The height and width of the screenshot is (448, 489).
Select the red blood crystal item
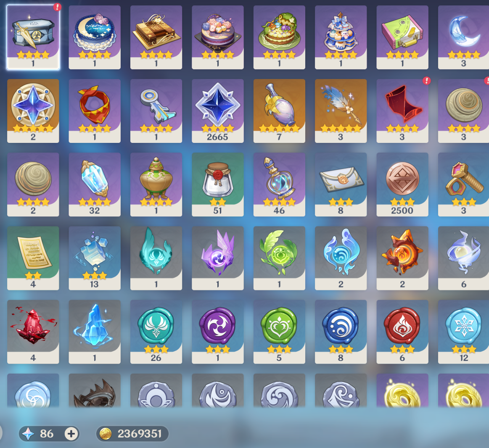33,332
